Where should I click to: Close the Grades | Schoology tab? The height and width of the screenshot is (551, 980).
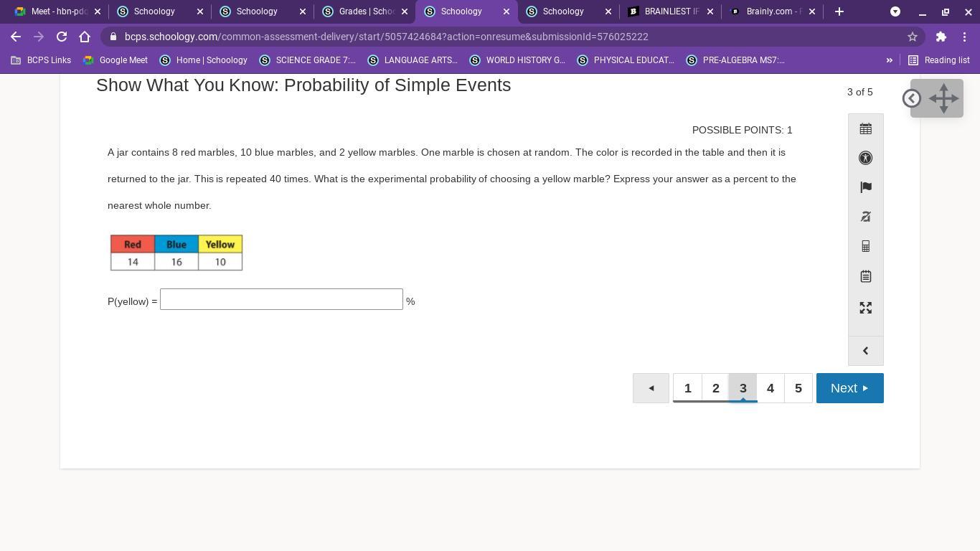405,11
